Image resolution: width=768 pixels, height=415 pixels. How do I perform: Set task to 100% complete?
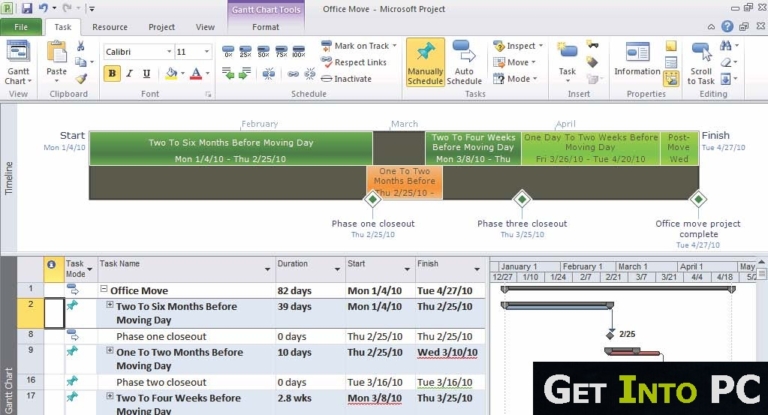point(299,51)
